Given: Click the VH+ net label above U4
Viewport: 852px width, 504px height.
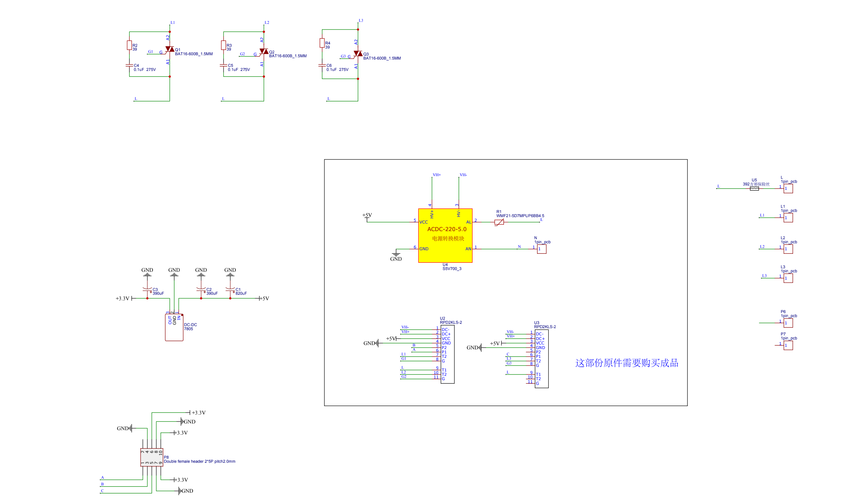Looking at the screenshot, I should tap(436, 175).
